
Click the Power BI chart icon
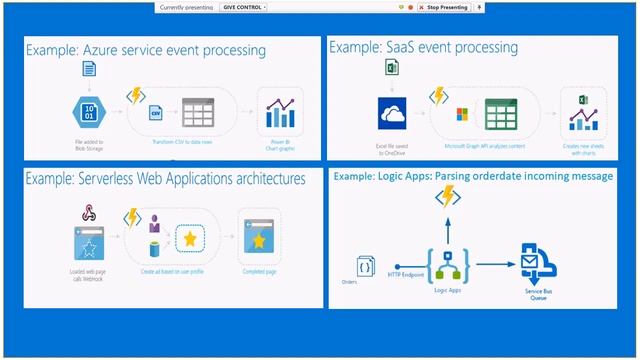pos(280,113)
